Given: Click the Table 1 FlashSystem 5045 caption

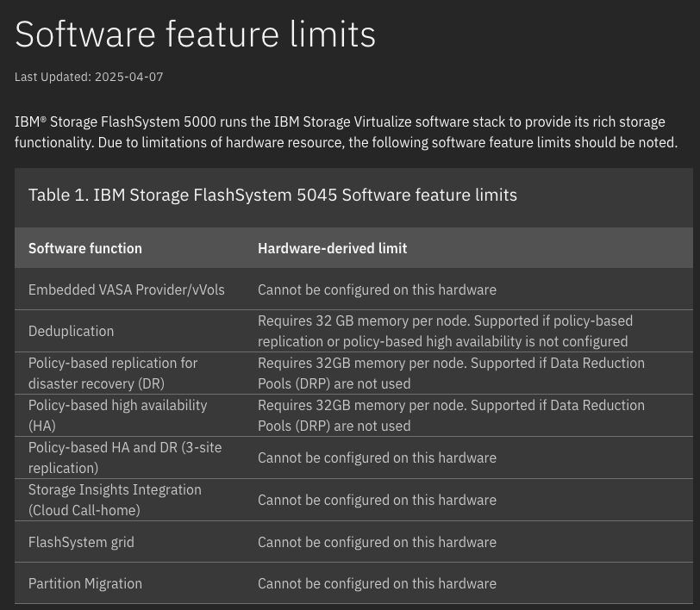Looking at the screenshot, I should pos(272,195).
